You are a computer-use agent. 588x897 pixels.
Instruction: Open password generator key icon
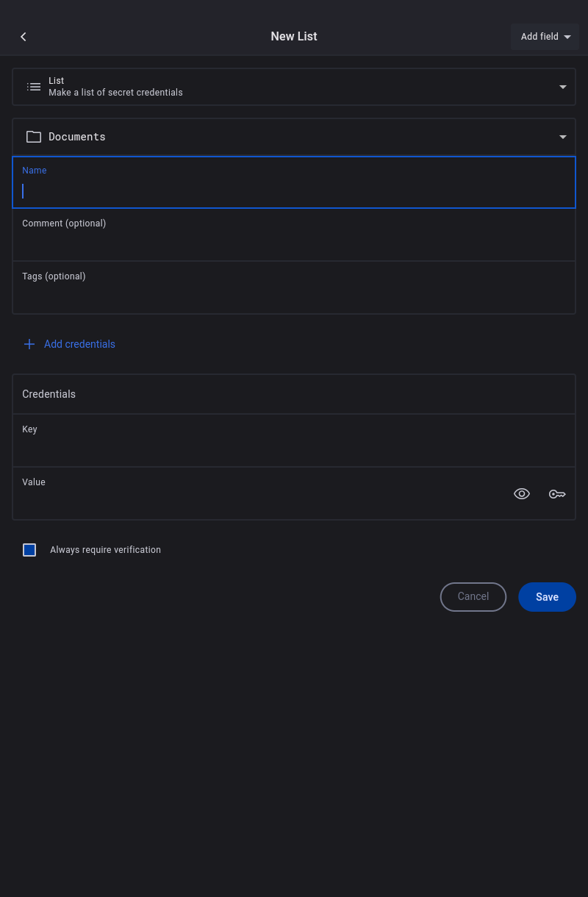(x=557, y=494)
